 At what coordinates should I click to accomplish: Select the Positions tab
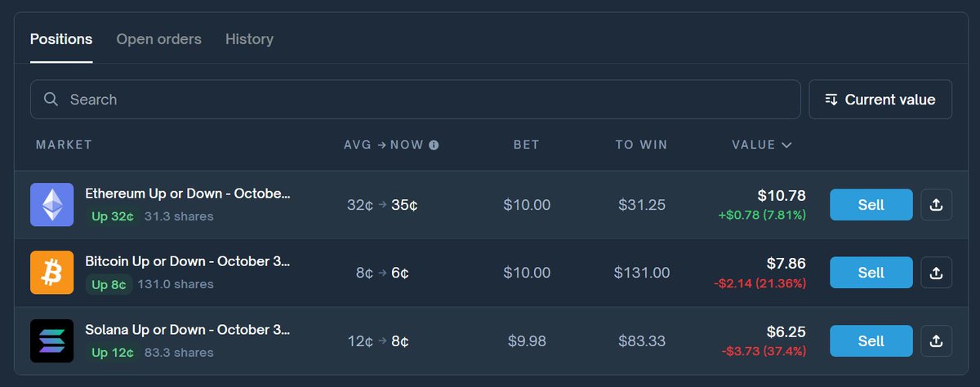tap(61, 39)
